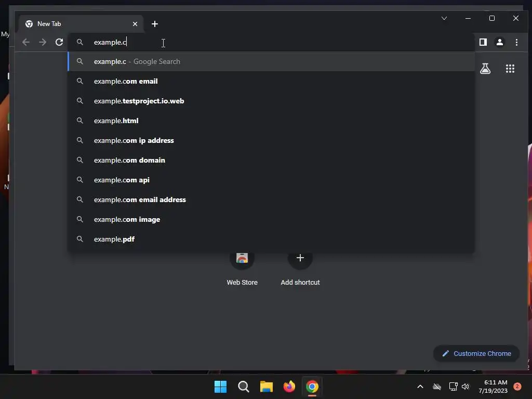Choose the 'example.com ip address' suggestion
Viewport: 532px width, 399px height.
(x=271, y=140)
